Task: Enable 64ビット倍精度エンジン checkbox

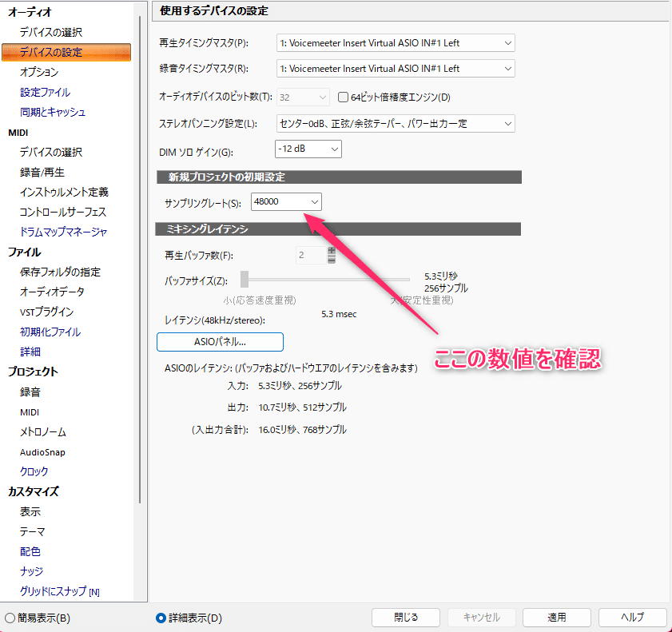Action: (343, 97)
